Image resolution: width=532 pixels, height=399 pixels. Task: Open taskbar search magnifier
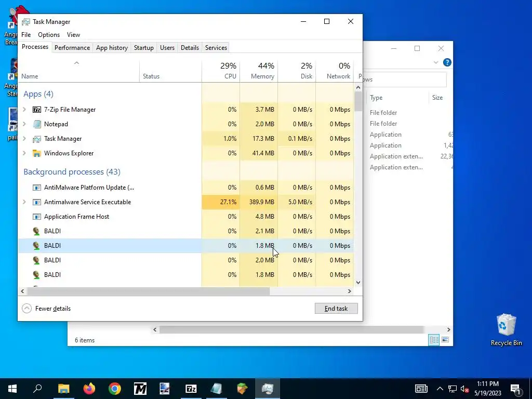coord(37,389)
